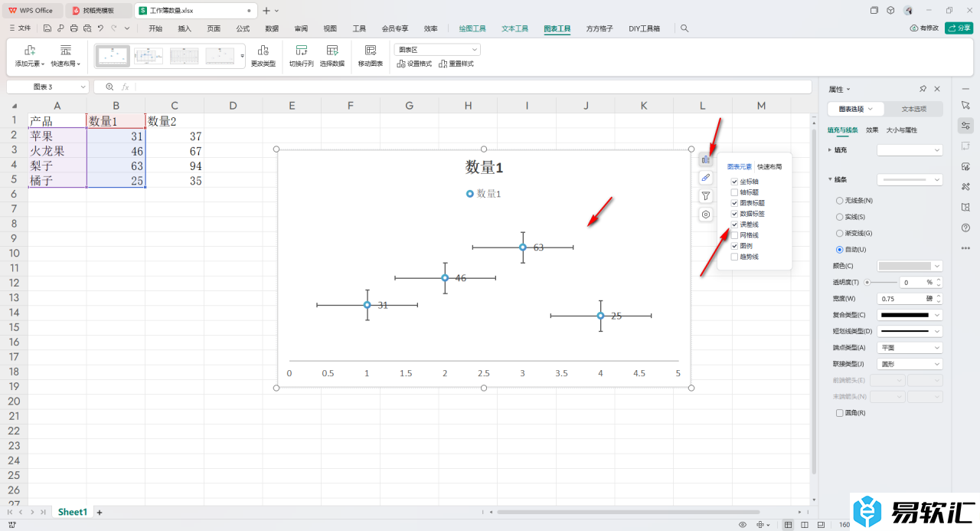Open the chart elements button beside chart
The image size is (980, 531).
[x=706, y=159]
